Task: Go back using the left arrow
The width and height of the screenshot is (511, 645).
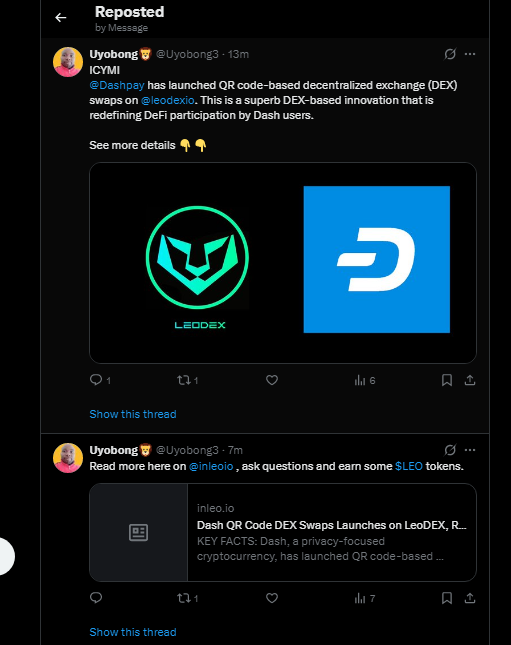Action: pyautogui.click(x=61, y=18)
